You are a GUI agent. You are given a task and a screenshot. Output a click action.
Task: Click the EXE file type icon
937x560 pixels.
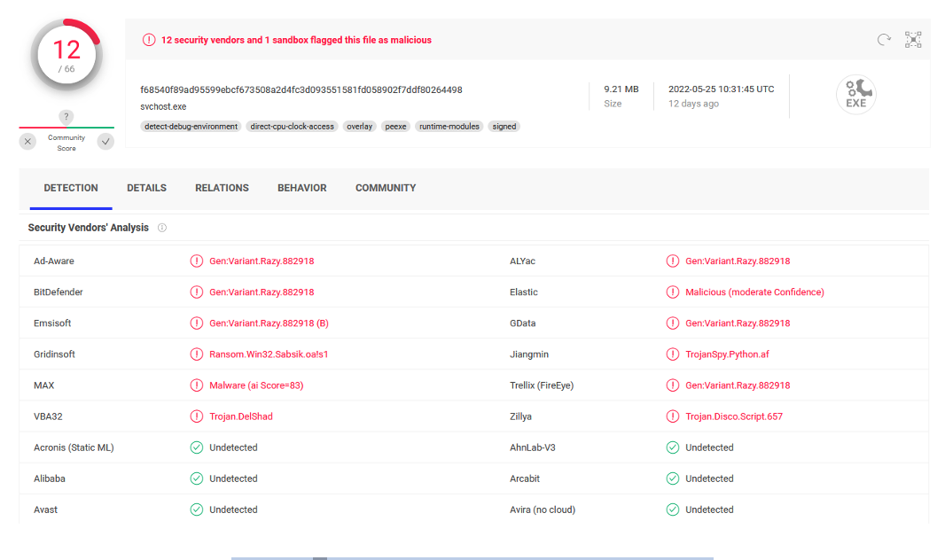pyautogui.click(x=855, y=94)
